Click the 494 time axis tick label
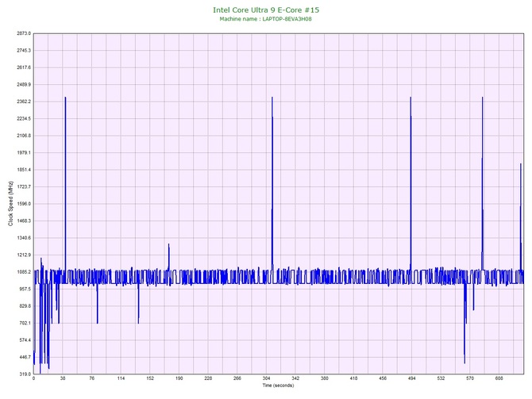Screen dimensions: 532x399 (412, 378)
